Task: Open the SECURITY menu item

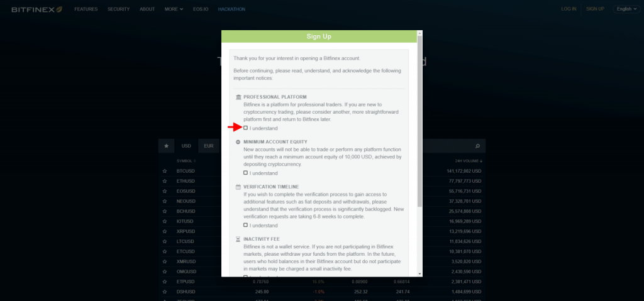Action: pyautogui.click(x=119, y=9)
